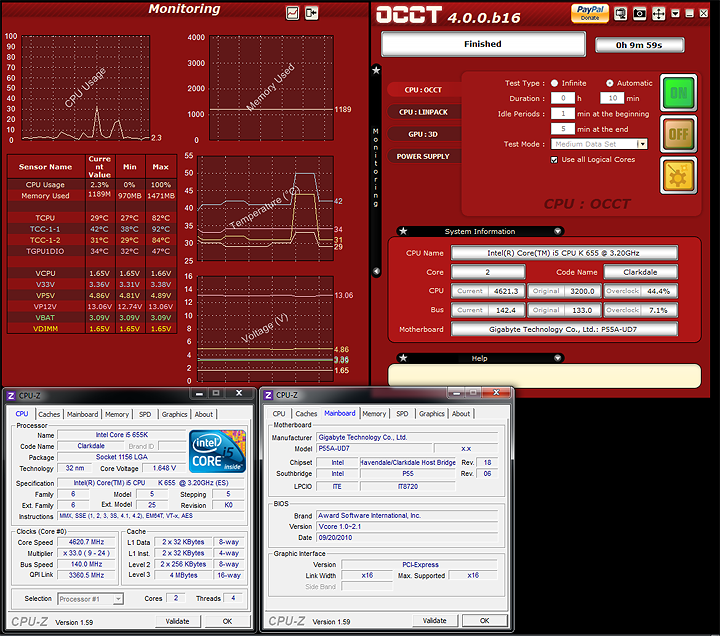This screenshot has height=636, width=720.
Task: Click the Intel Core i5 logo in CPU-Z
Action: (217, 451)
